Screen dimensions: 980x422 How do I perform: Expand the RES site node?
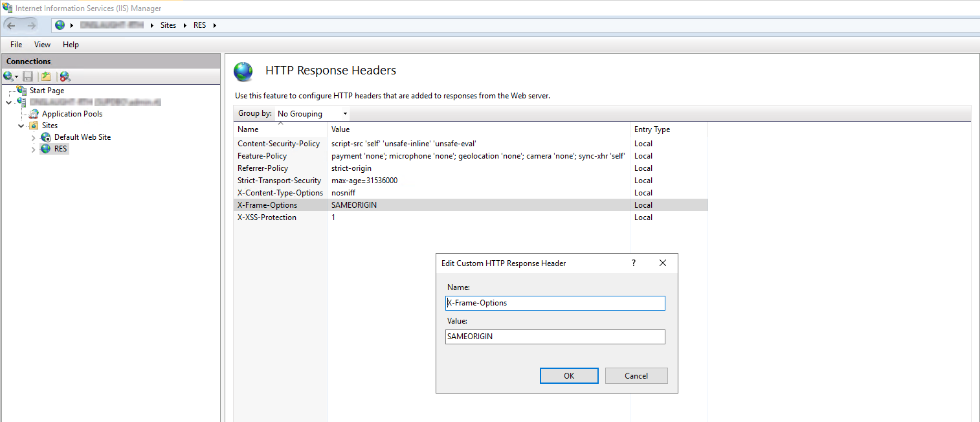click(x=32, y=148)
